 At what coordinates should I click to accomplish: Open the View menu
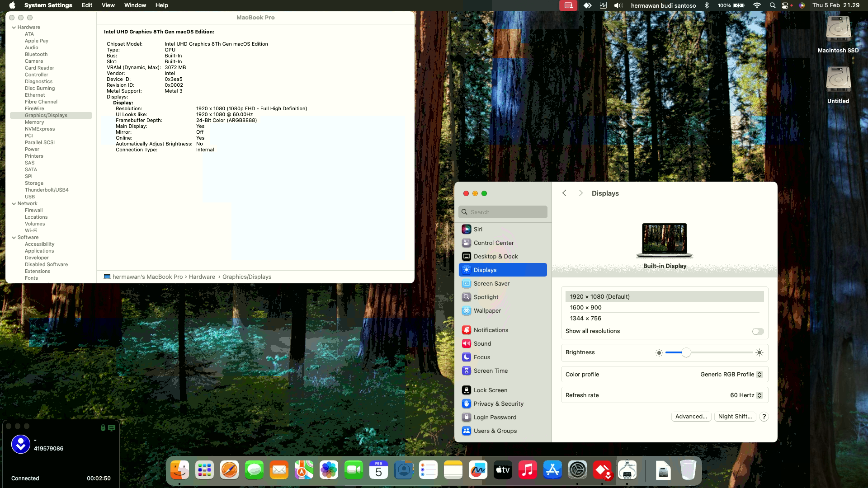click(108, 5)
